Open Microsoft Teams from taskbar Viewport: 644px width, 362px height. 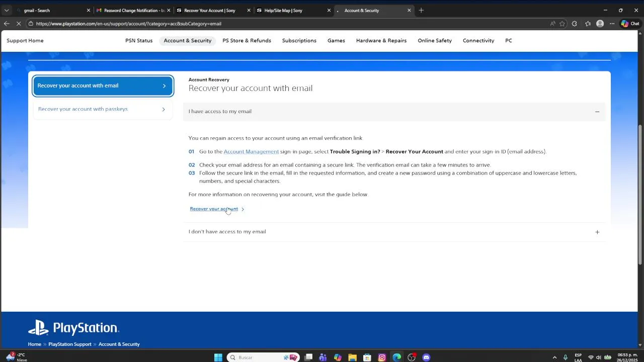pos(323,357)
